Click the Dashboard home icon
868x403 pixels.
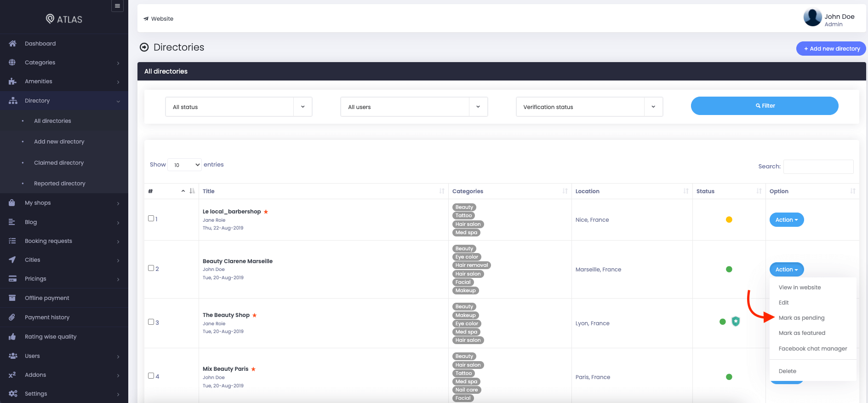[12, 44]
